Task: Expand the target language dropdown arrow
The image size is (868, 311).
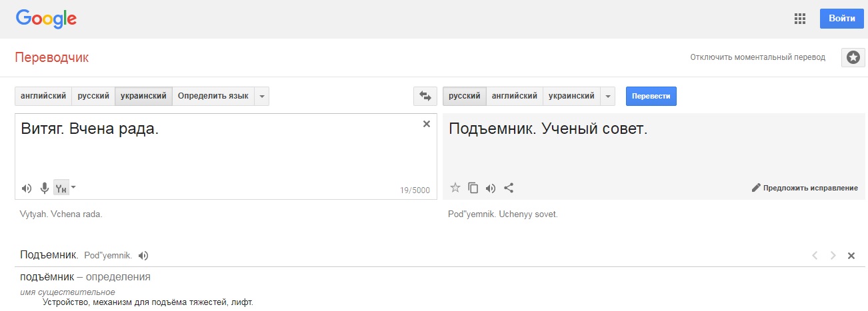Action: tap(607, 96)
